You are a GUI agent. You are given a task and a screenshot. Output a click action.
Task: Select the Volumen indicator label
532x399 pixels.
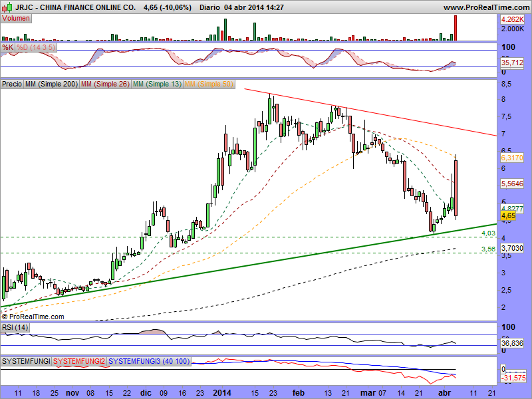pyautogui.click(x=16, y=19)
